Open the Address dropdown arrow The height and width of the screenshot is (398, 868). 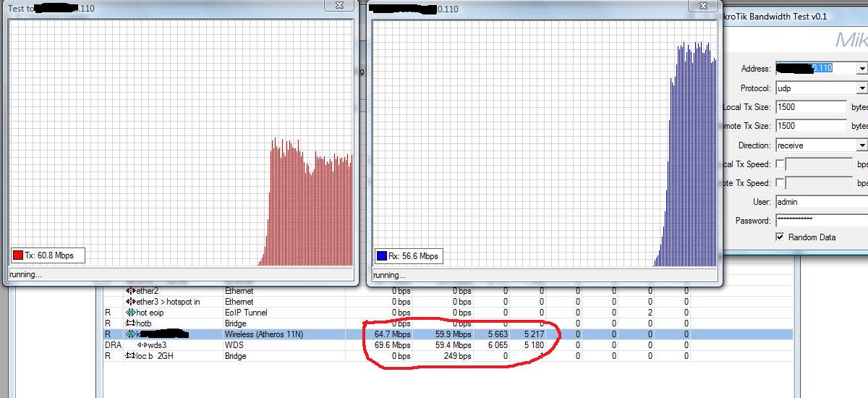coord(861,69)
